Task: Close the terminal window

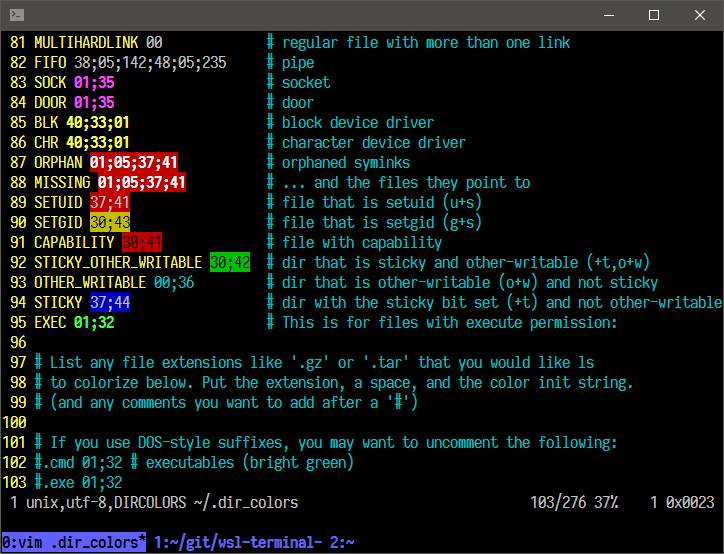Action: [x=700, y=15]
